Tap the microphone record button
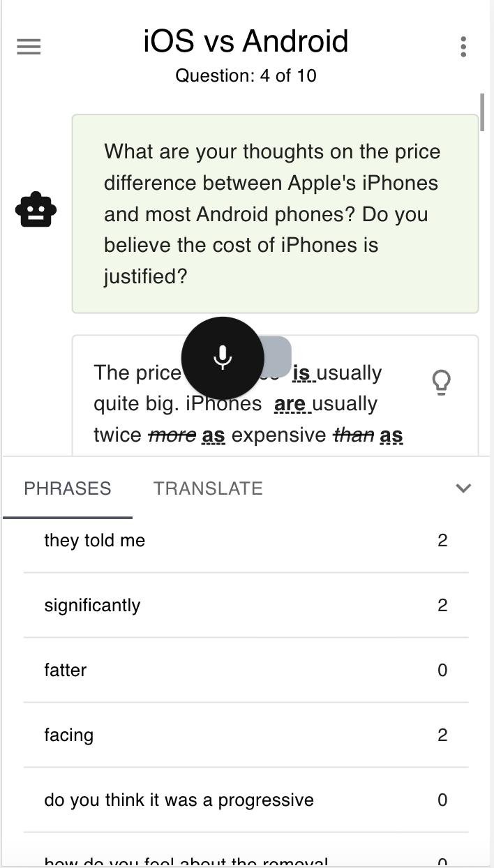Image resolution: width=494 pixels, height=868 pixels. click(223, 357)
